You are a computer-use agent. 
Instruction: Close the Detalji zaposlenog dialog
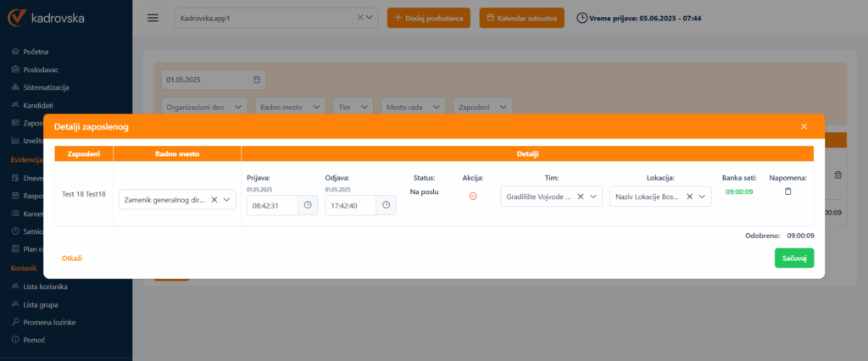tap(804, 126)
